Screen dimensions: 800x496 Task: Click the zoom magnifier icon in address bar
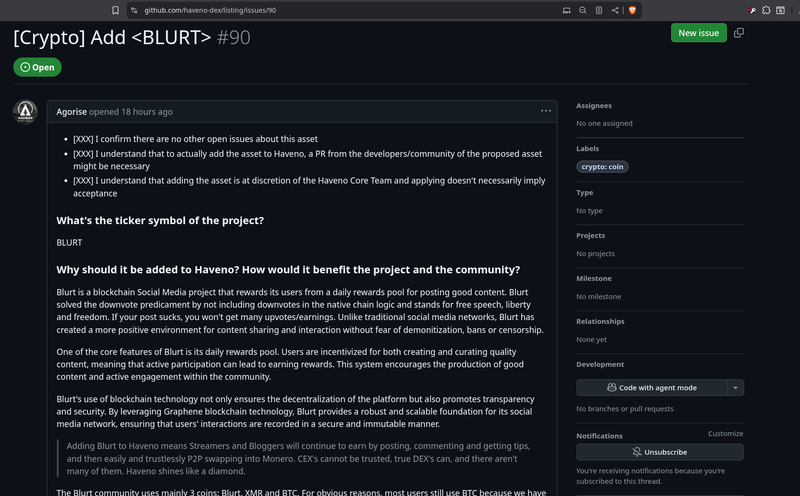(x=583, y=10)
